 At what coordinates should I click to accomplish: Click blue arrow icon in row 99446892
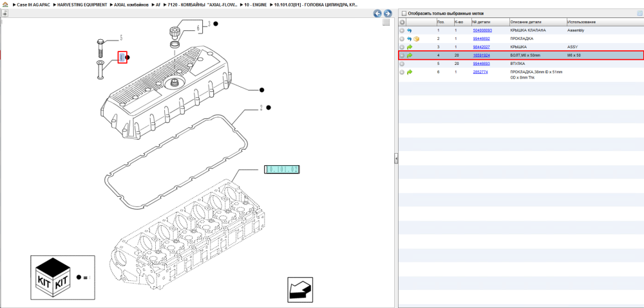tap(410, 39)
